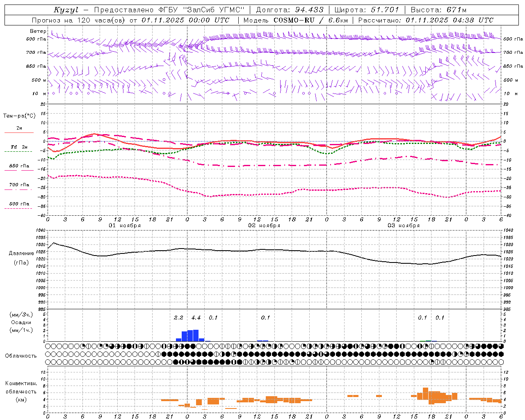The width and height of the screenshot is (525, 420).
Task: Select the 'Долгота: 94.433' longitude field
Action: tap(290, 10)
